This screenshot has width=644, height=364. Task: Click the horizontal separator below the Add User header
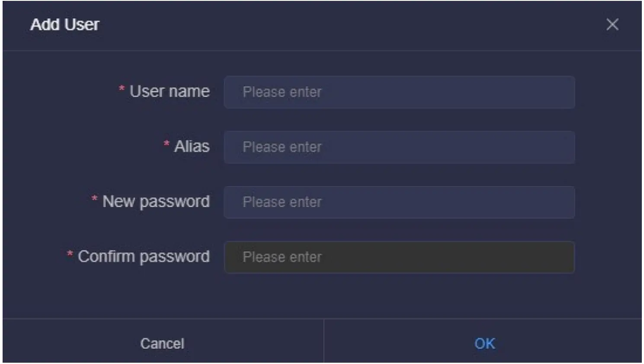[x=322, y=51]
